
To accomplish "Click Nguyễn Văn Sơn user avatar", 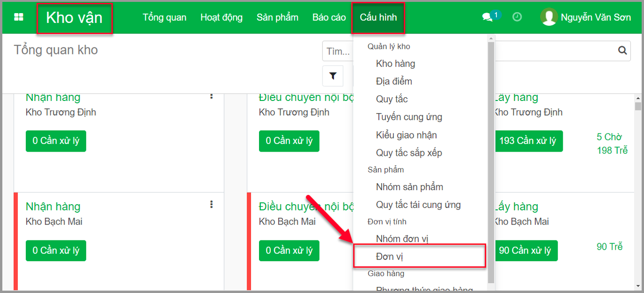I will (549, 17).
